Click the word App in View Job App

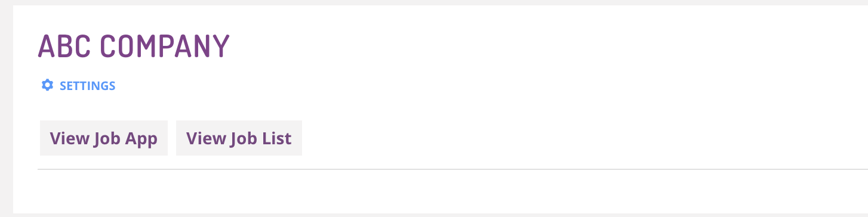(141, 139)
